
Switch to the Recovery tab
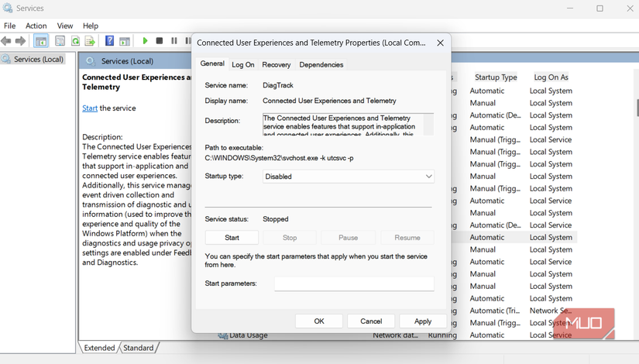click(x=277, y=64)
